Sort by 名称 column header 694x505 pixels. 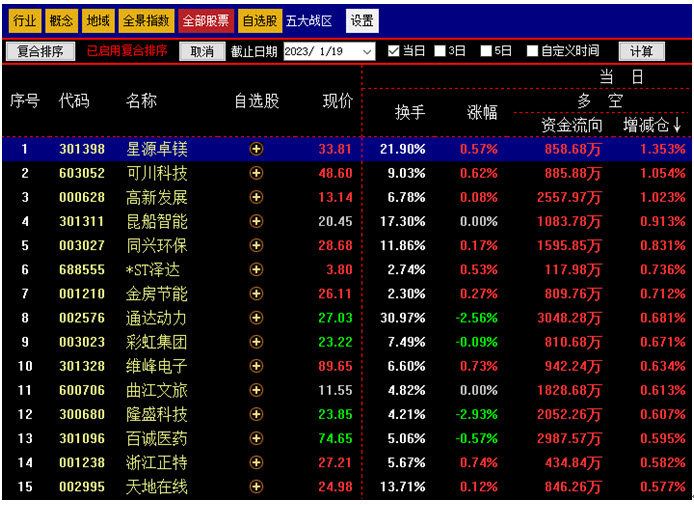(x=141, y=101)
